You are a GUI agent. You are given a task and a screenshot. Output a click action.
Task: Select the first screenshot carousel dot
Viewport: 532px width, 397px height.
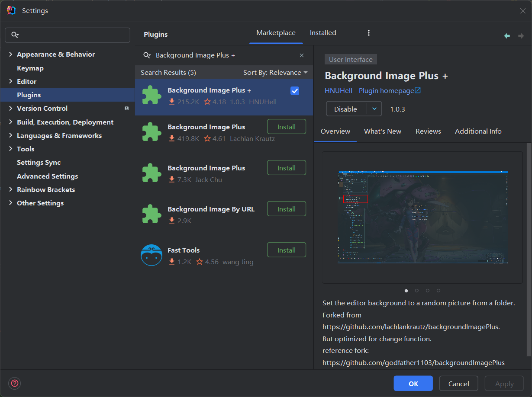[406, 291]
